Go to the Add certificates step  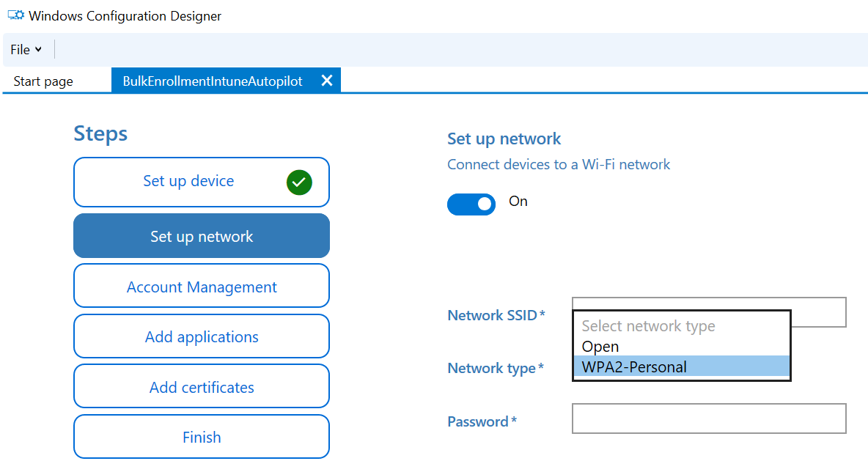point(202,386)
